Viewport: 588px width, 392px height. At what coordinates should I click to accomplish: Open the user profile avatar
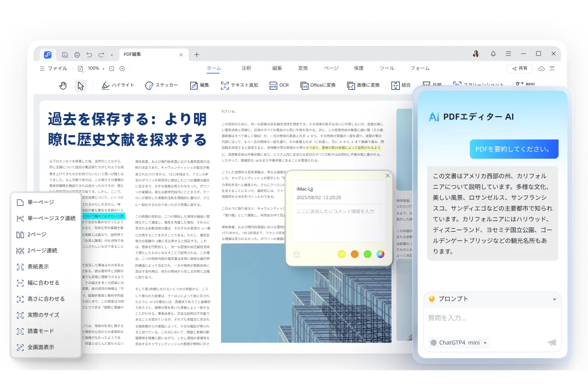(x=476, y=53)
